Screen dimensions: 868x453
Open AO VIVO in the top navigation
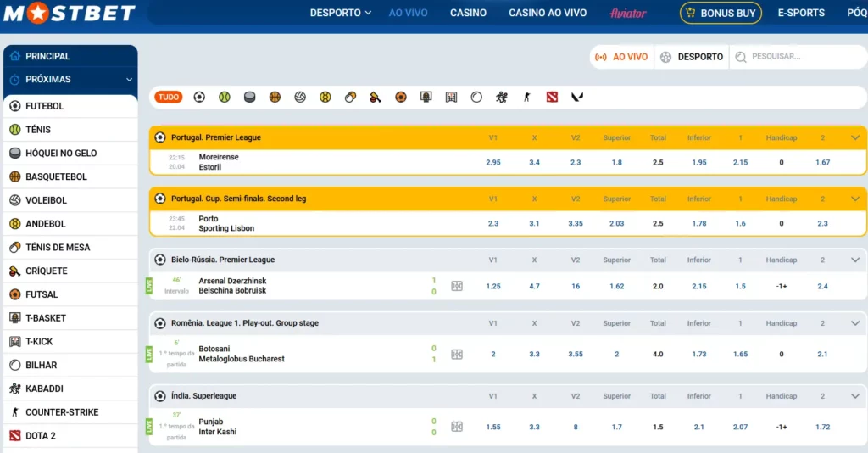pyautogui.click(x=408, y=13)
